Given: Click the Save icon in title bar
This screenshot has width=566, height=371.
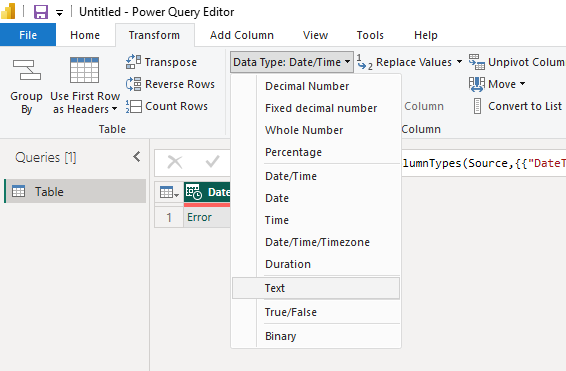Looking at the screenshot, I should (41, 12).
